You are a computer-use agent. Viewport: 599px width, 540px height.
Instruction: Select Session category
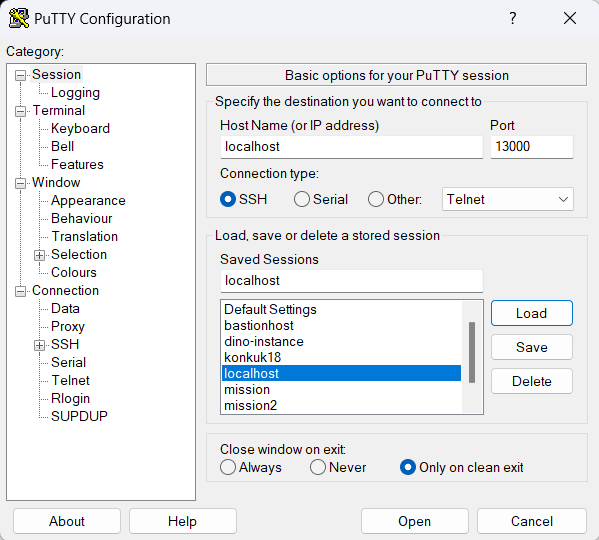click(x=56, y=74)
